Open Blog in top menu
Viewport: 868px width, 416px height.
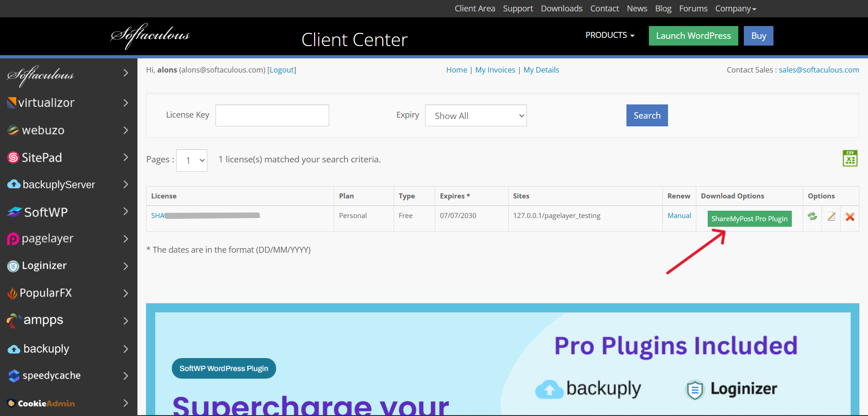[x=663, y=9]
